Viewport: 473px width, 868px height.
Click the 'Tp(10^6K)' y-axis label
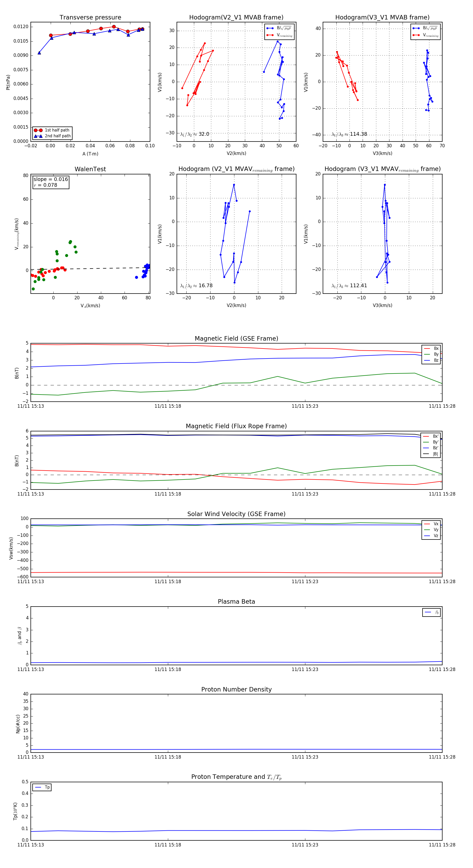[15, 811]
